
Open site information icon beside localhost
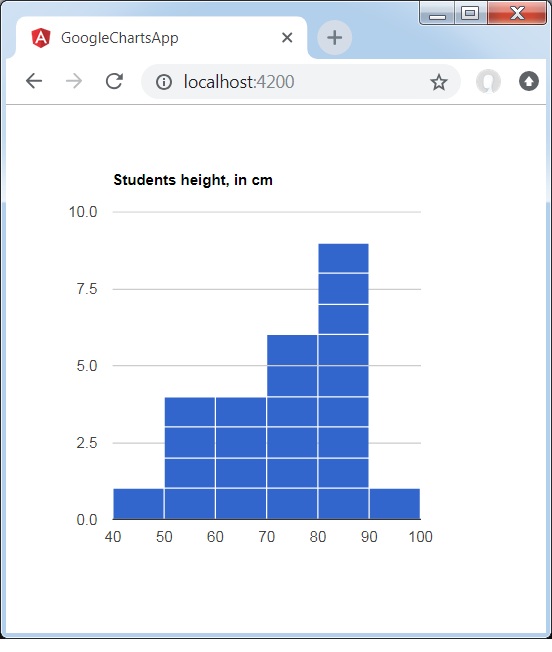[x=164, y=82]
